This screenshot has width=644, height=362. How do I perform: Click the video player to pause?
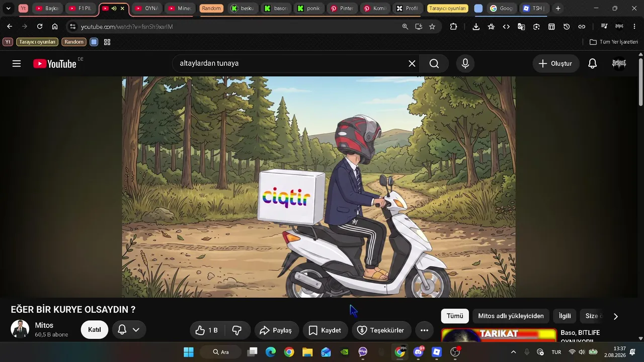pos(318,187)
